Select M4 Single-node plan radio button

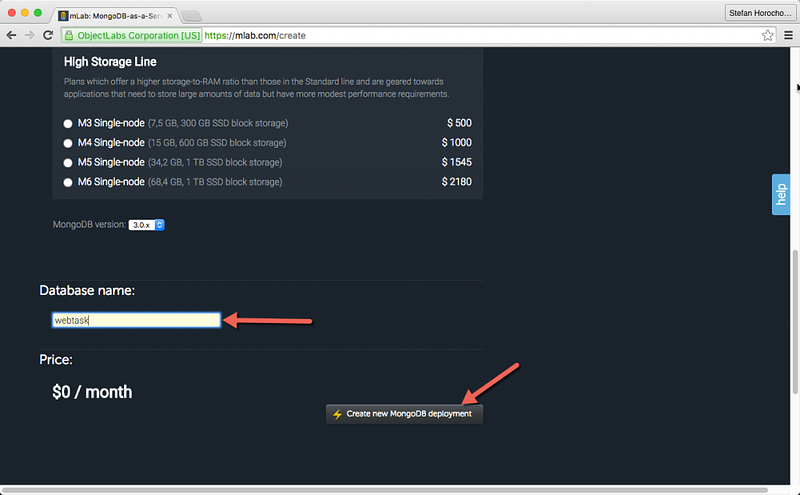tap(68, 143)
